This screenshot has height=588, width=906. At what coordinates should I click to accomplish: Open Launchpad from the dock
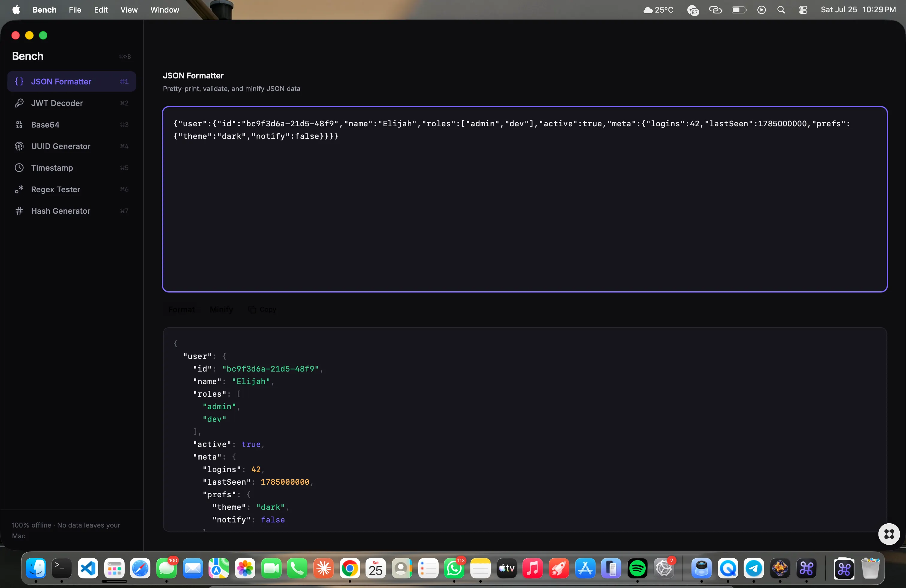pyautogui.click(x=114, y=569)
